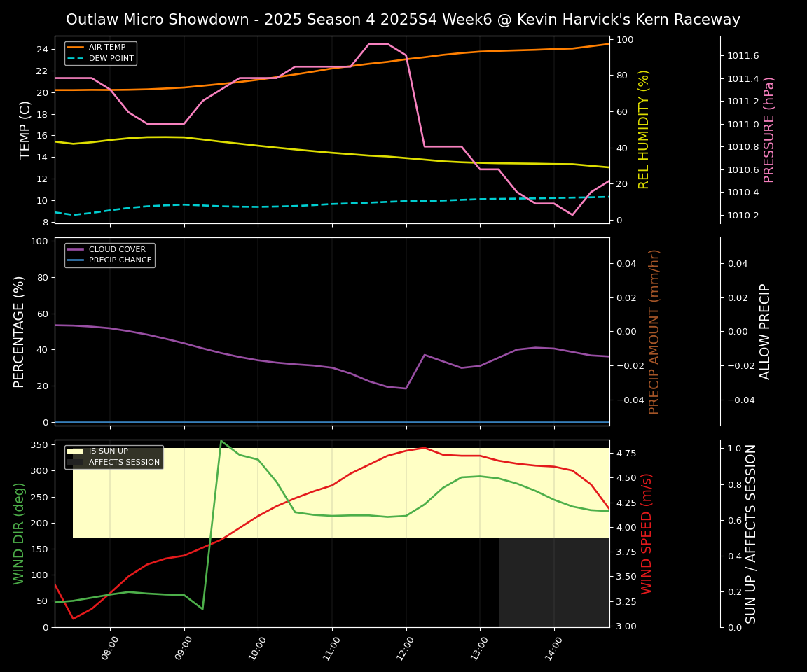Click the WIND DIR (deg) axis label
The image size is (807, 672).
[x=20, y=533]
